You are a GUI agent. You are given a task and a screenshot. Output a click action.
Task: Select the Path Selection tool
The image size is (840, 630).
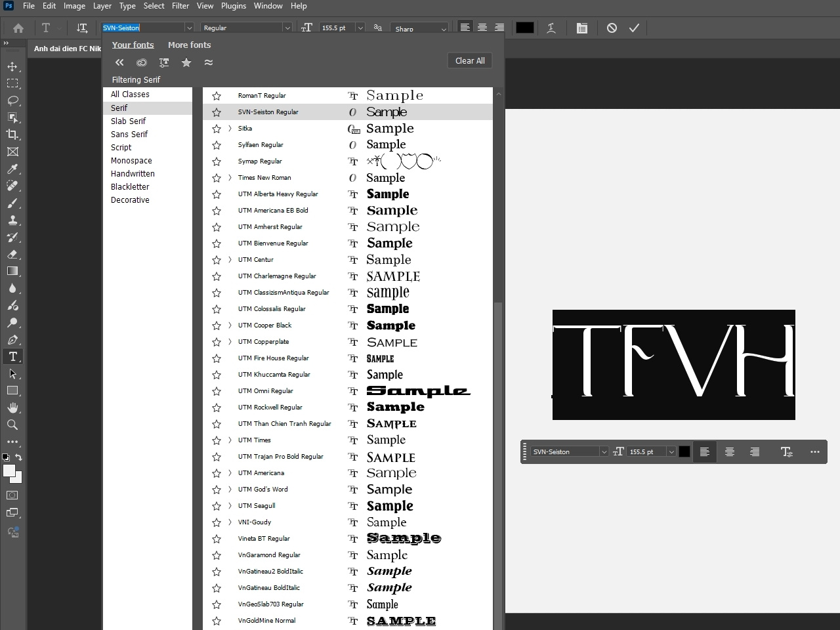coord(12,373)
